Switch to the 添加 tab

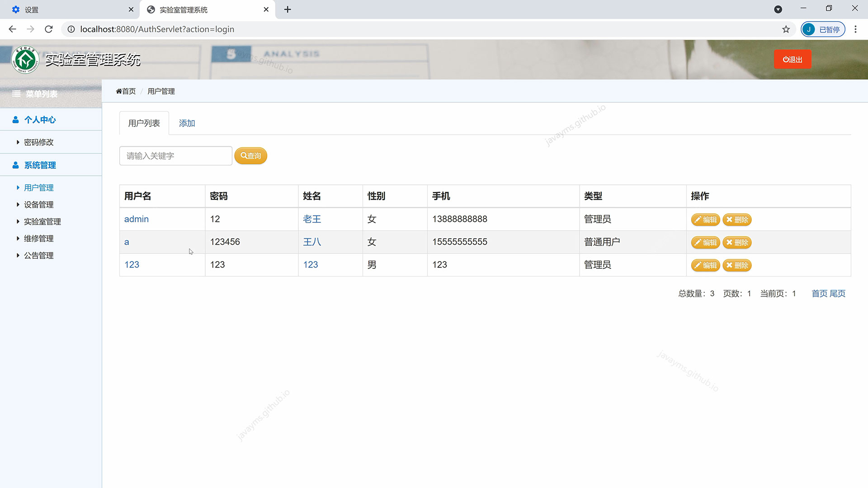(186, 122)
